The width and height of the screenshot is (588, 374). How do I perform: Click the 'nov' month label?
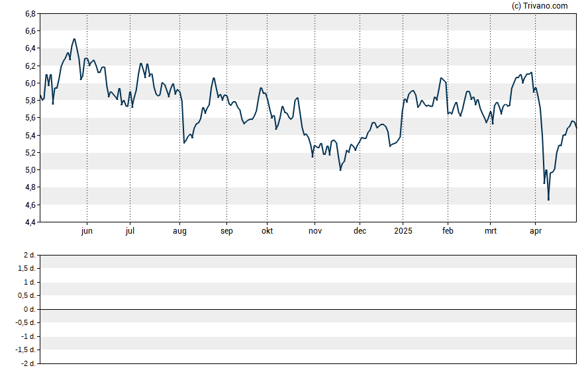315,231
